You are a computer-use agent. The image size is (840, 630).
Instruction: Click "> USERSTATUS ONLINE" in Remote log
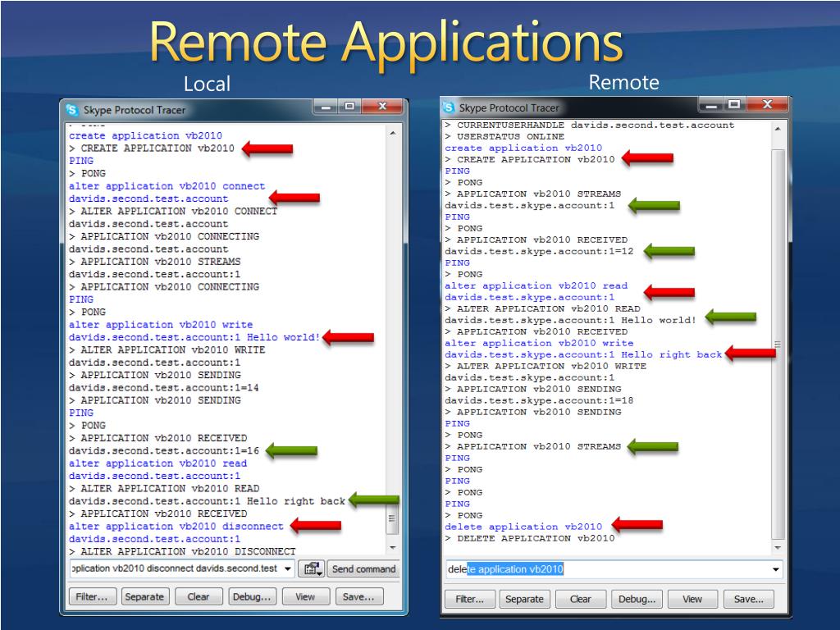point(504,137)
